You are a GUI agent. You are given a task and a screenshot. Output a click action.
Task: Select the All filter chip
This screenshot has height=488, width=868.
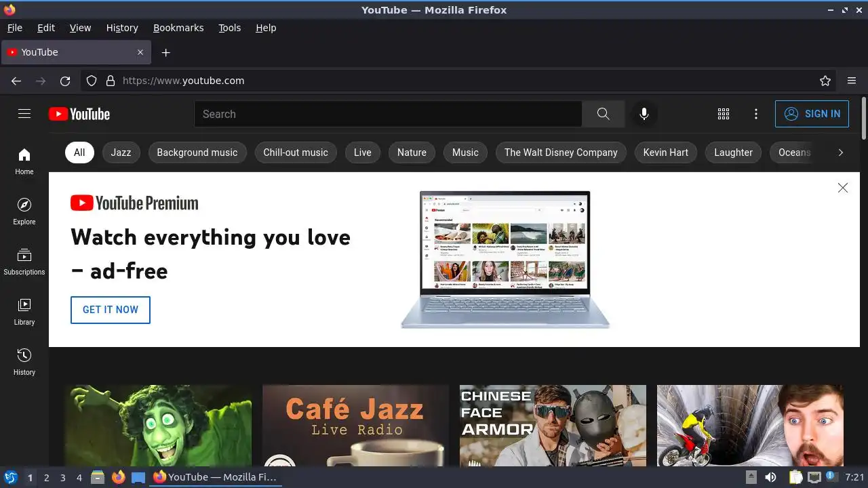click(79, 152)
